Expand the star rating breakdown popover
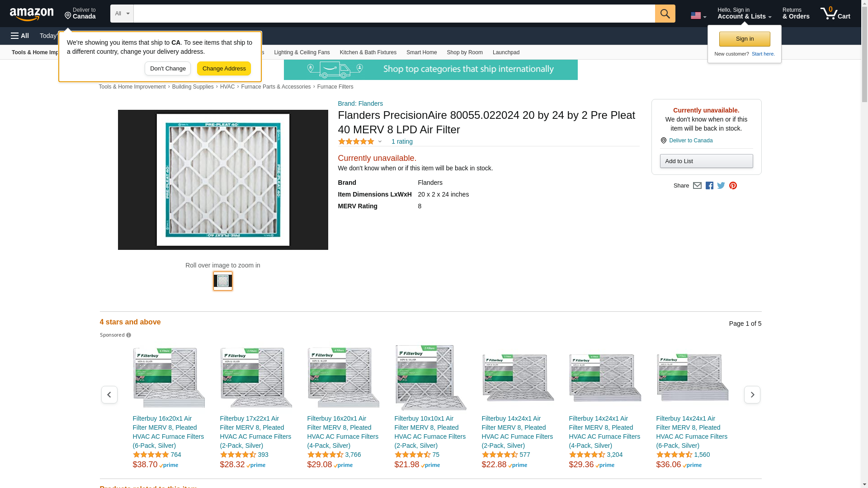The width and height of the screenshot is (868, 488). [380, 141]
